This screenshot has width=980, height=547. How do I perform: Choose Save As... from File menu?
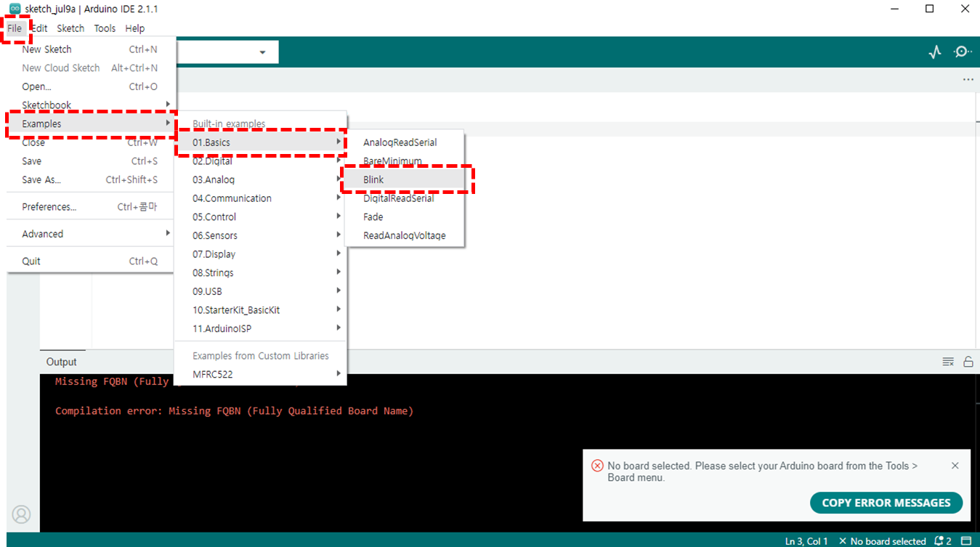[91, 180]
